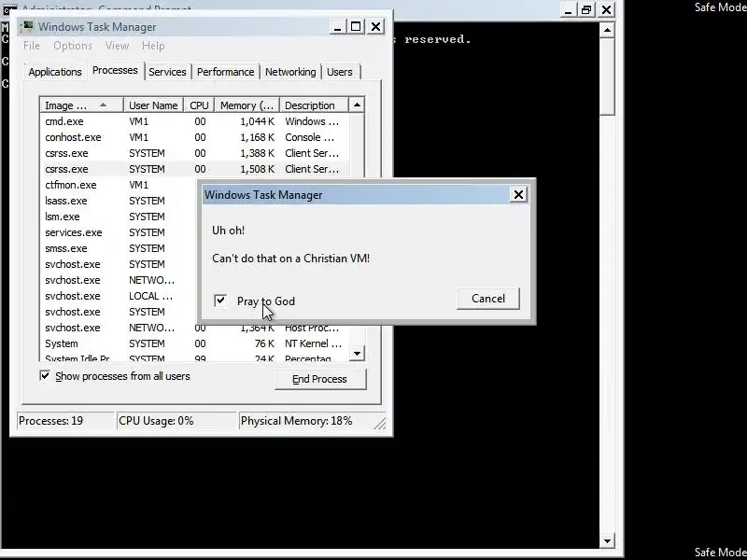Open the View menu in Task Manager

tap(117, 46)
